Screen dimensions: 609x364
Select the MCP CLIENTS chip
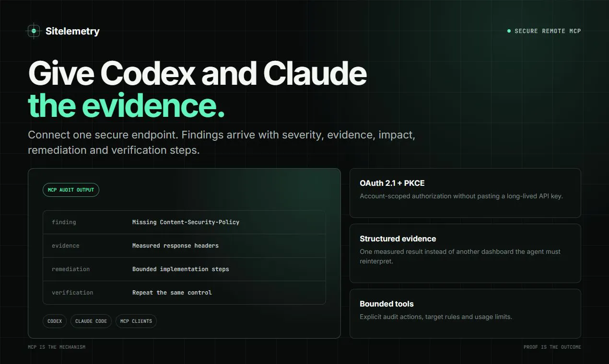136,321
